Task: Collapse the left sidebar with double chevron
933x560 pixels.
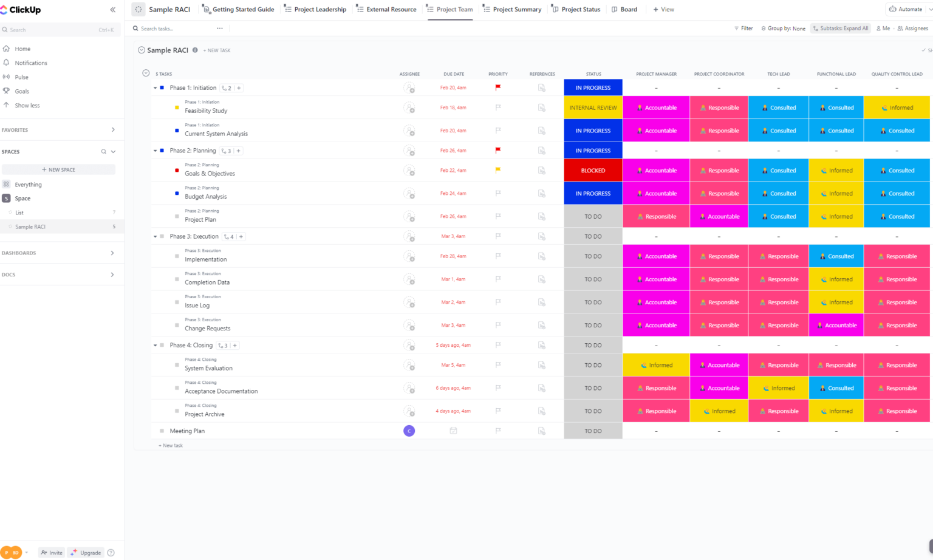Action: pyautogui.click(x=112, y=9)
